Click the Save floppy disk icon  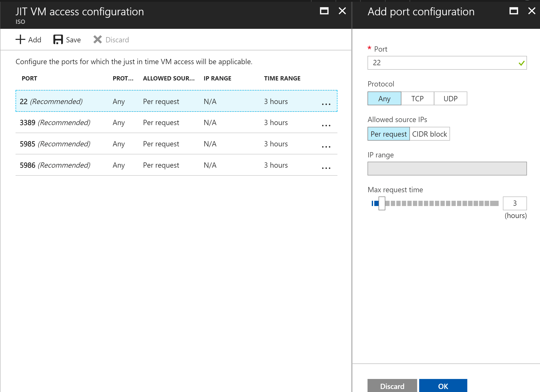[x=58, y=40]
